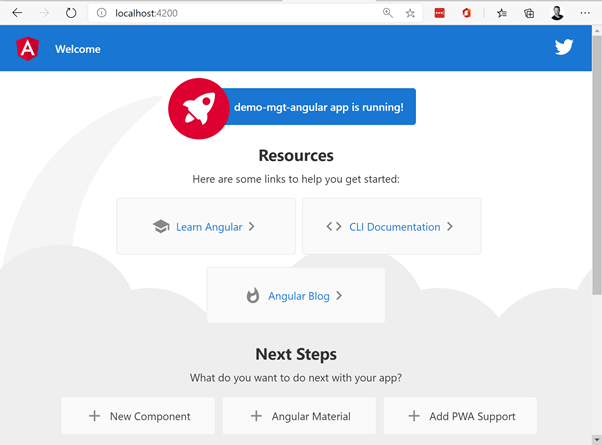This screenshot has height=445, width=602.
Task: Click the zoom magnifier in address bar
Action: [x=388, y=13]
